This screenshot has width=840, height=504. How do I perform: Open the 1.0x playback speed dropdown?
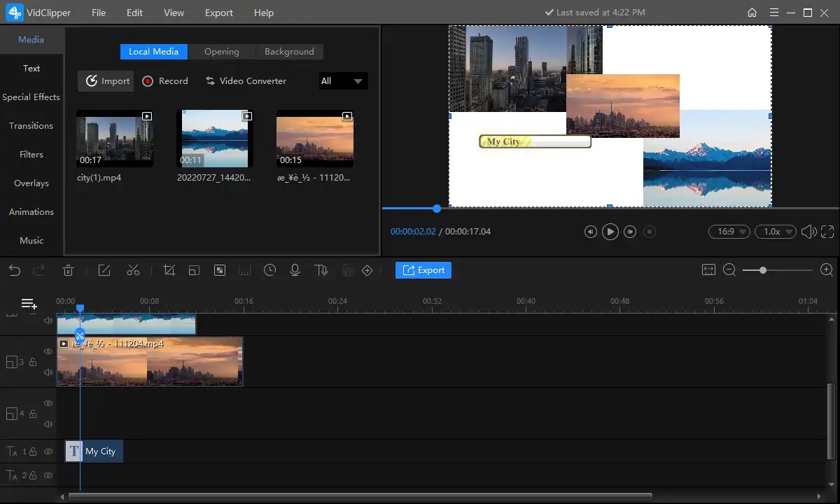coord(775,231)
